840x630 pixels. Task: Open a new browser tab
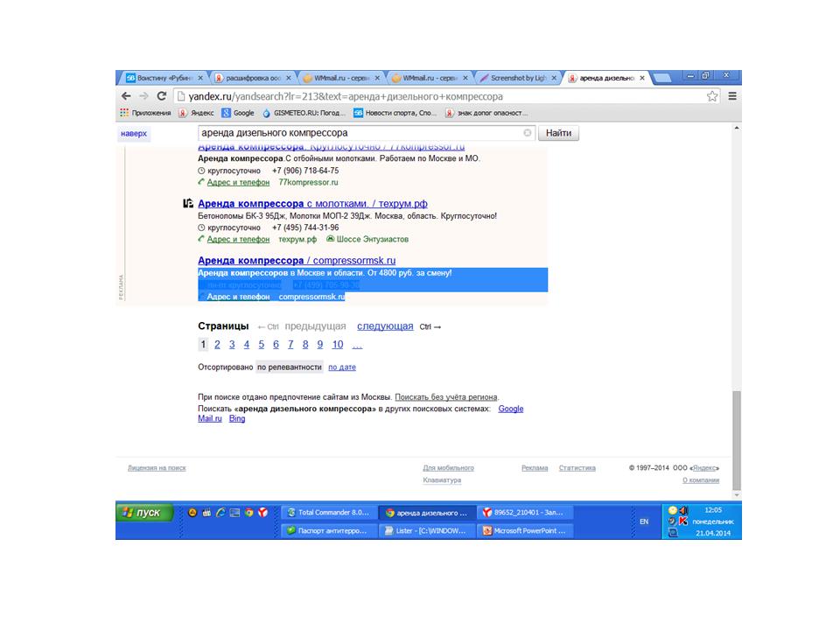pyautogui.click(x=662, y=78)
